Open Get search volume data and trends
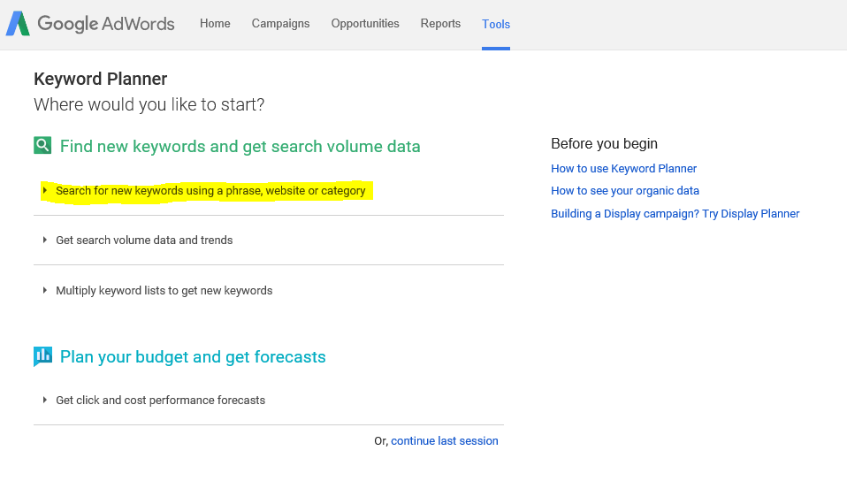Screen dimensions: 847x504 pyautogui.click(x=144, y=241)
